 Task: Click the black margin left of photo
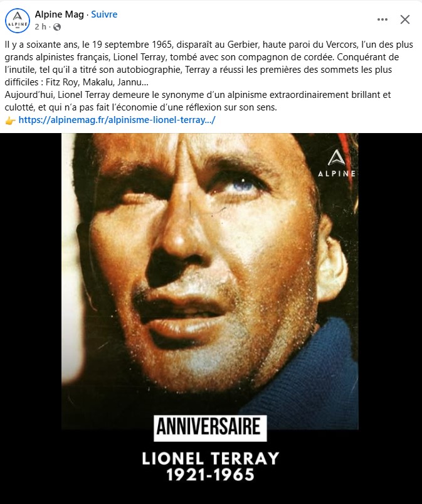[31, 318]
